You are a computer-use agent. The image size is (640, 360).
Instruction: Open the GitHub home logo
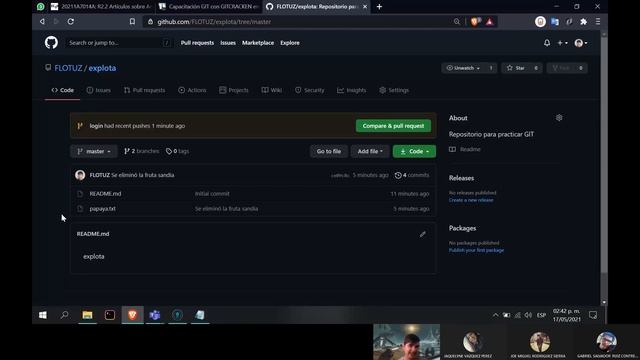click(x=51, y=42)
